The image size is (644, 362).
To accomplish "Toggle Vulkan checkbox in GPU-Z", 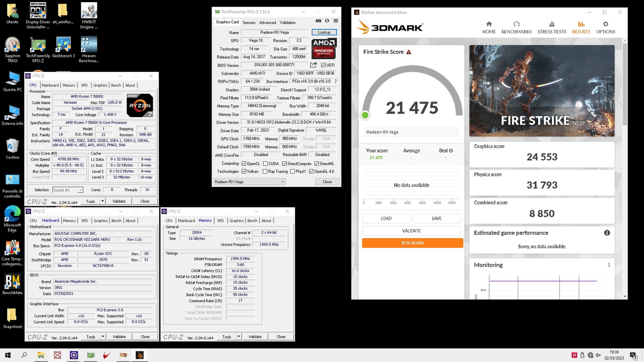I will 244,171.
